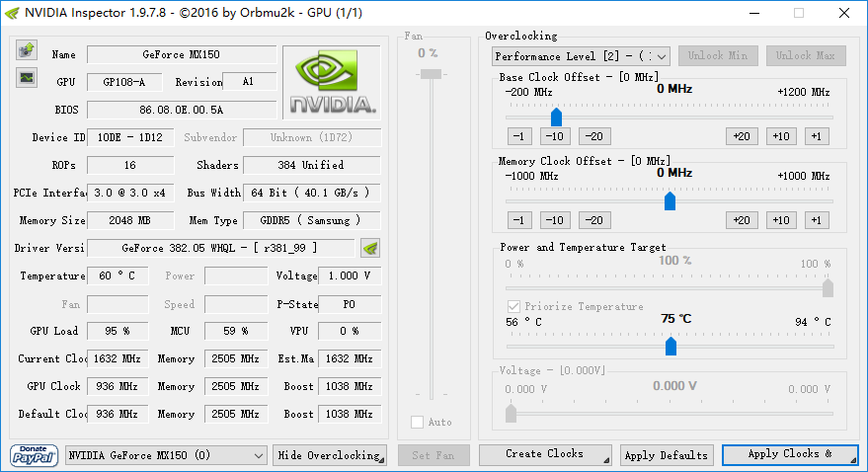Minimize the NVIDIA Inspector window
This screenshot has height=472, width=868.
click(754, 13)
